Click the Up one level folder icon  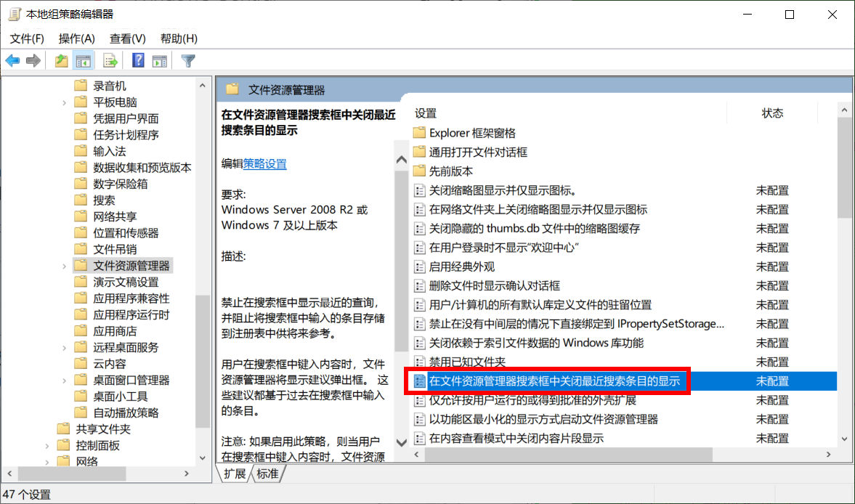pyautogui.click(x=62, y=60)
